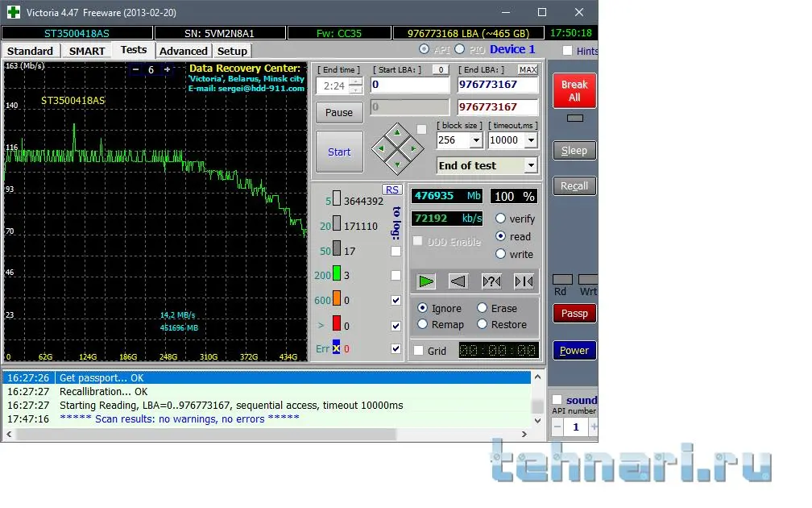Click the Rd indicator lamp
This screenshot has width=812, height=508.
point(562,280)
